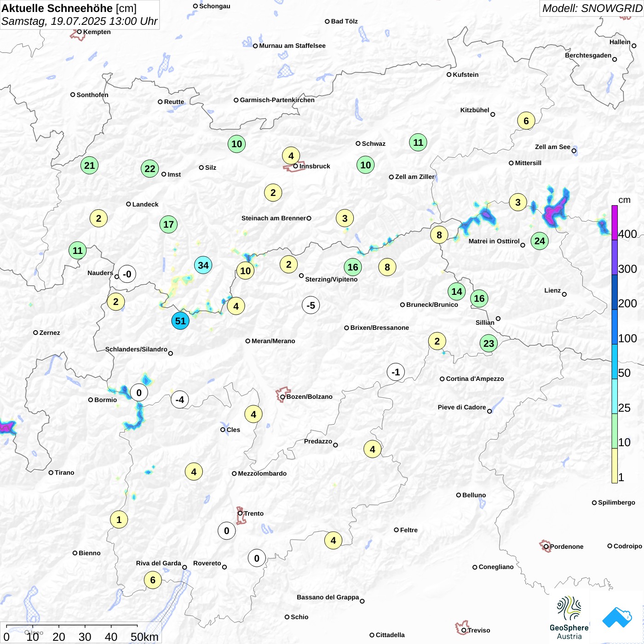
Task: Click the violet 300 cm legend color
Action: click(615, 258)
